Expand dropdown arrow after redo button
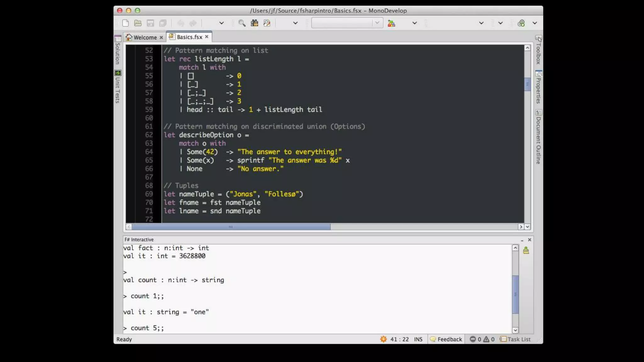 (x=221, y=23)
